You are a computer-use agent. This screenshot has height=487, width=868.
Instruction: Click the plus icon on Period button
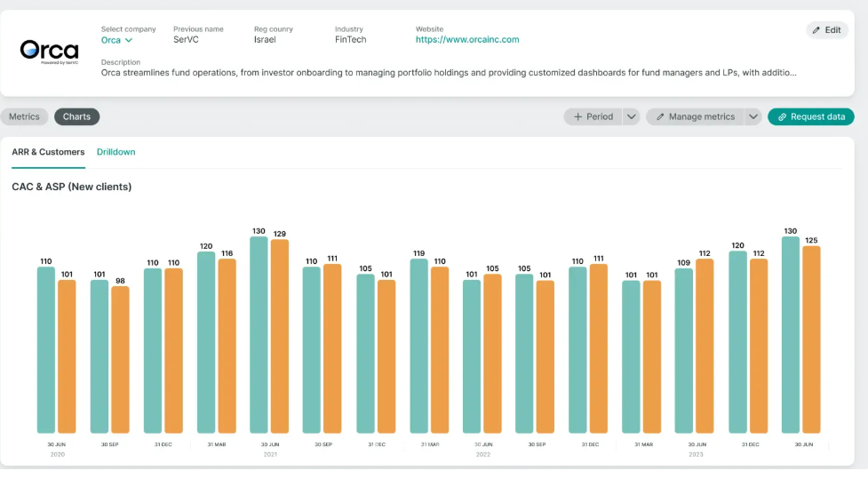pos(577,116)
